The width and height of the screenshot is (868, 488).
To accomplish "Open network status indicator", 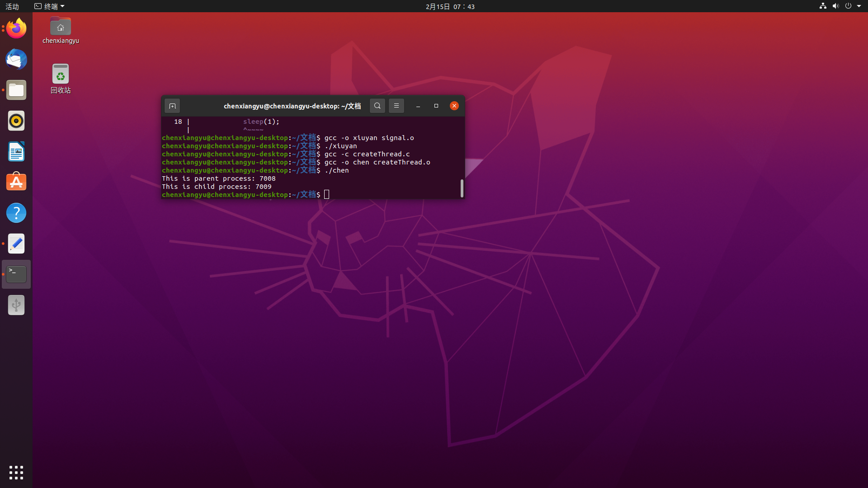I will tap(823, 6).
